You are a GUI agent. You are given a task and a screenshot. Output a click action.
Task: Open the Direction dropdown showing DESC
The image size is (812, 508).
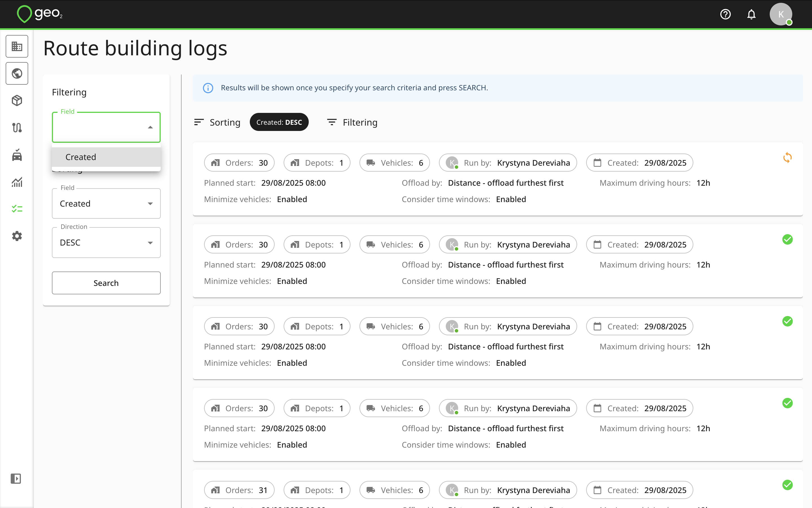[x=106, y=243]
